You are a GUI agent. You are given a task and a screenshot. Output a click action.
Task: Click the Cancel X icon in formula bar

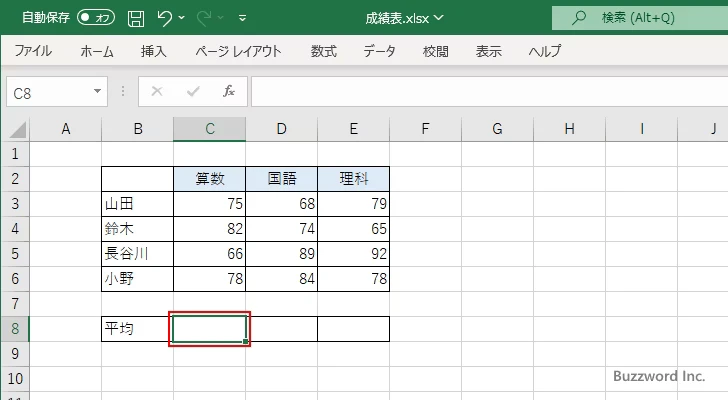[157, 91]
